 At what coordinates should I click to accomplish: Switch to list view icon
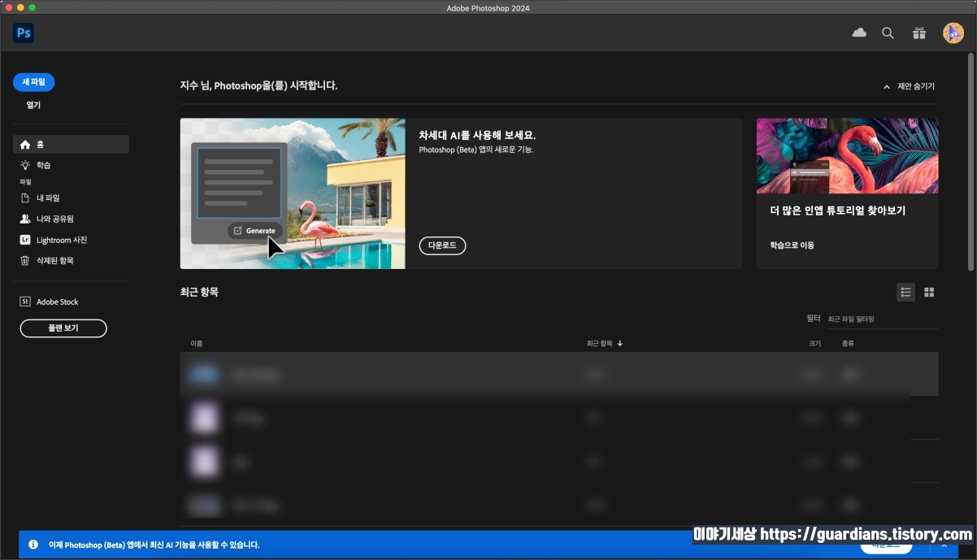[x=905, y=293]
